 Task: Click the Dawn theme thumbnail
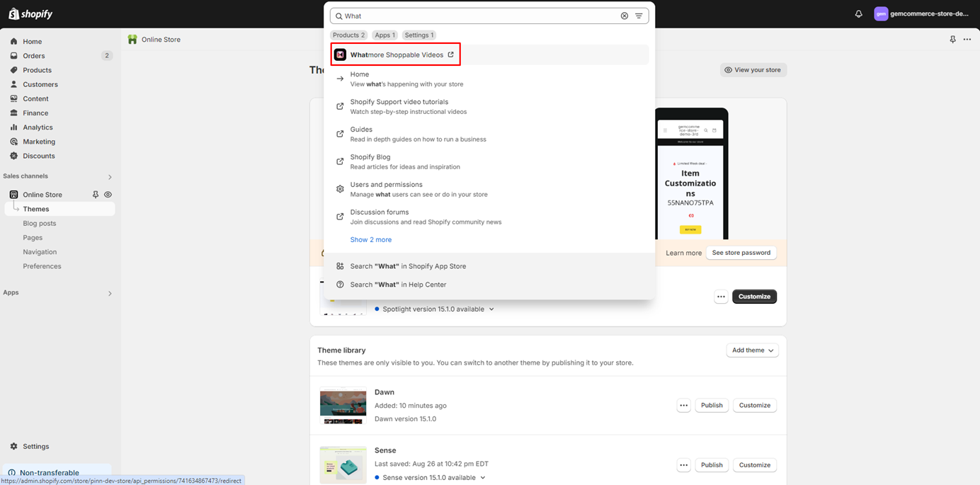[343, 406]
